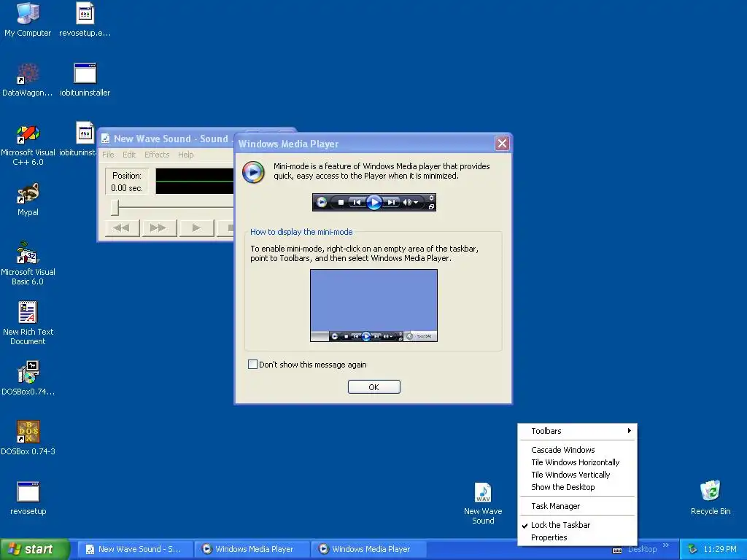The width and height of the screenshot is (747, 560).
Task: Click OK in Windows Media Player dialog
Action: (374, 387)
